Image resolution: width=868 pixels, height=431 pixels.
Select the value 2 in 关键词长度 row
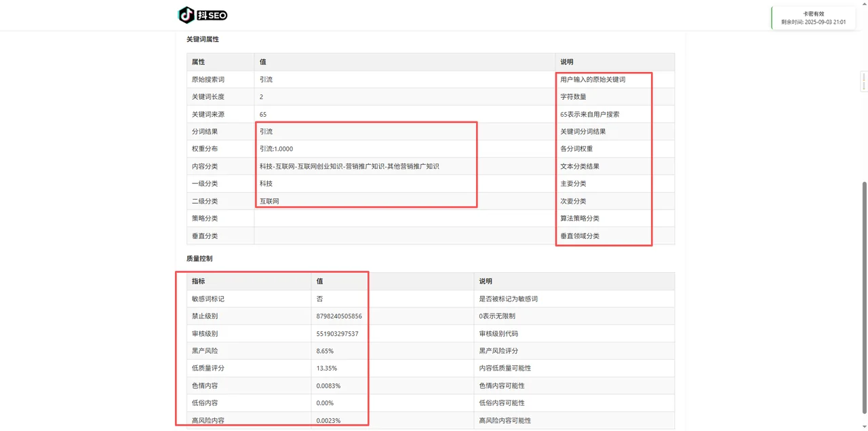261,97
